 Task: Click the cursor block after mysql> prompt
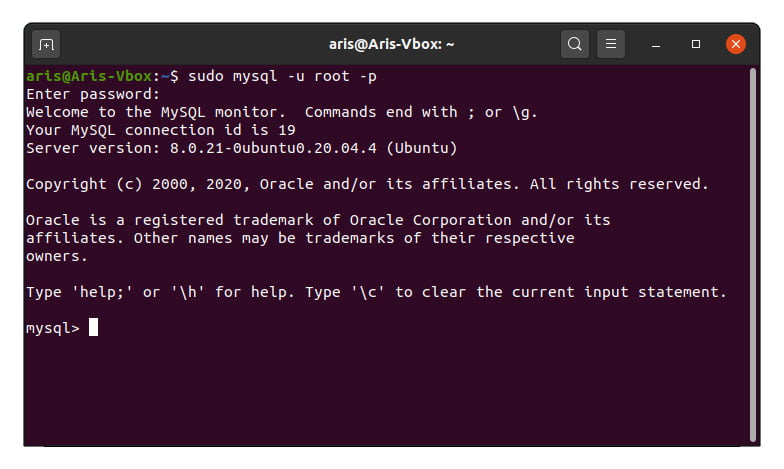[94, 328]
